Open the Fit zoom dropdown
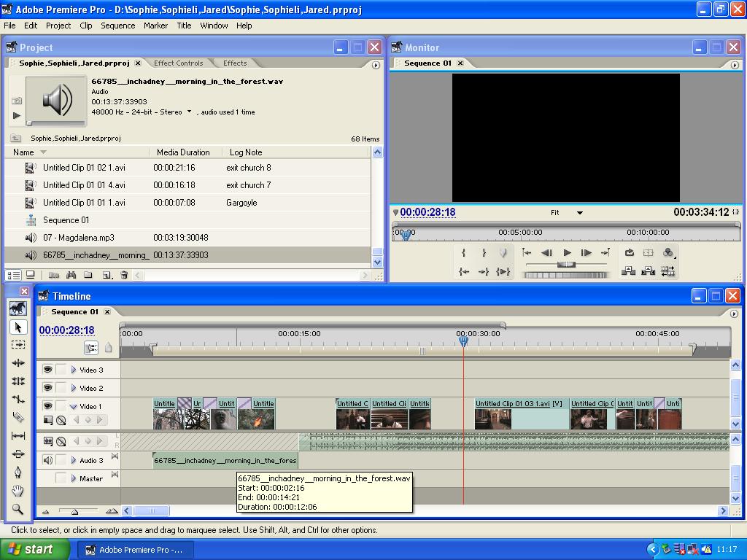Viewport: 747px width, 560px height. tap(580, 213)
